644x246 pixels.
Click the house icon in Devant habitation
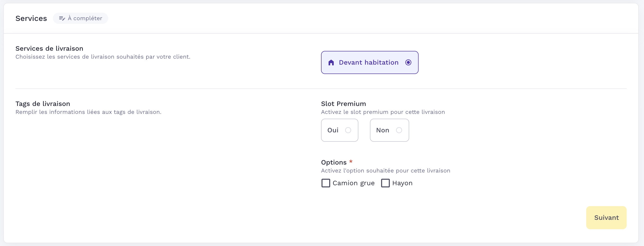tap(331, 62)
